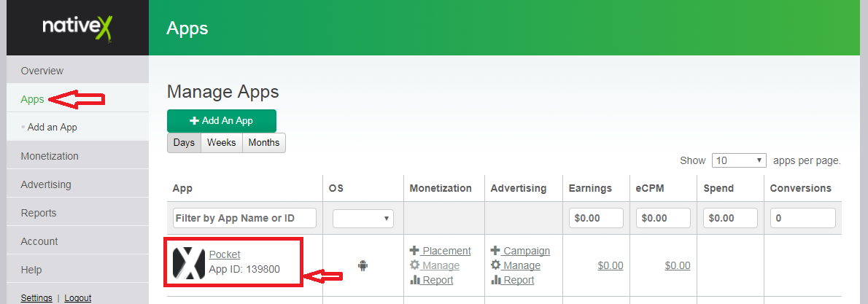This screenshot has height=304, width=868.
Task: Click the NativeX logo
Action: click(x=77, y=28)
